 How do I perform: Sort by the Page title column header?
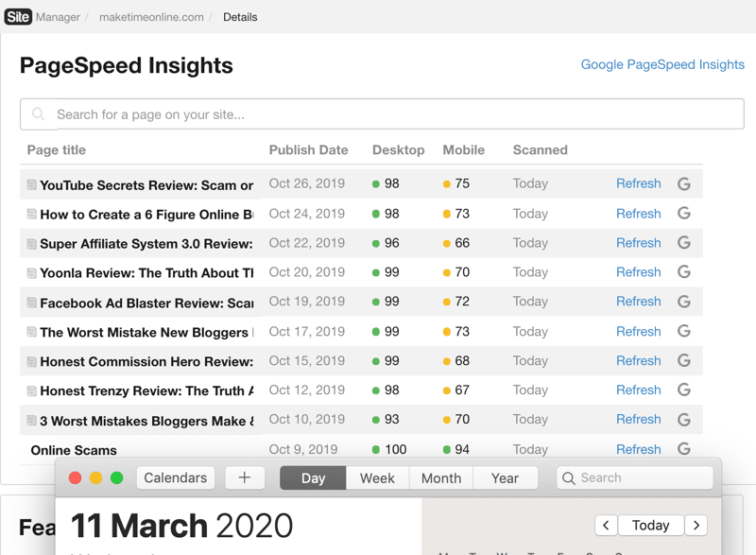point(57,150)
